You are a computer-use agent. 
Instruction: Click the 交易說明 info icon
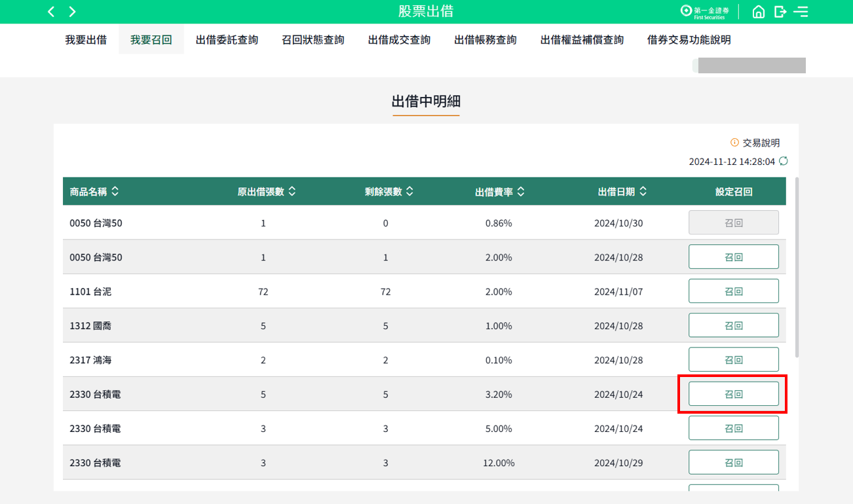coord(734,143)
